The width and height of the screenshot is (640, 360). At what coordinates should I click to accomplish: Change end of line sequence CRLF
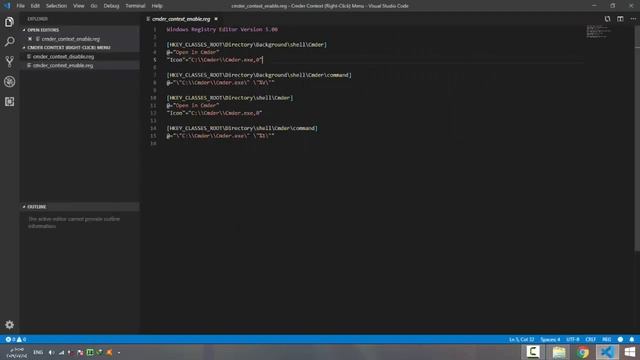[590, 340]
